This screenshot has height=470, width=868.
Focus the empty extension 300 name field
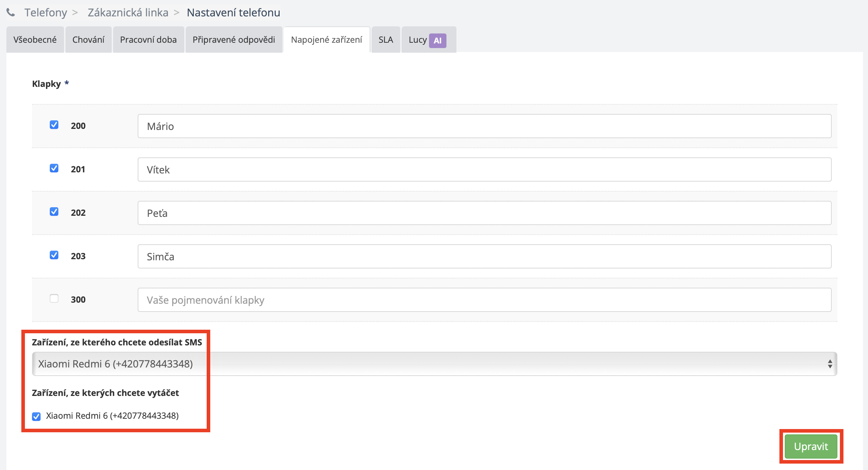click(x=484, y=300)
